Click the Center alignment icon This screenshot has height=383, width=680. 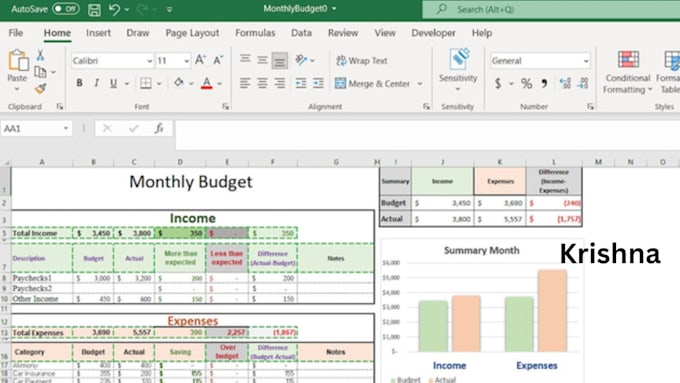coord(262,83)
